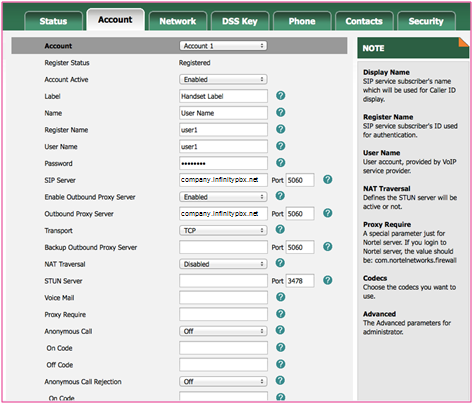The height and width of the screenshot is (404, 474).
Task: Click the SIP Server address field
Action: 223,180
